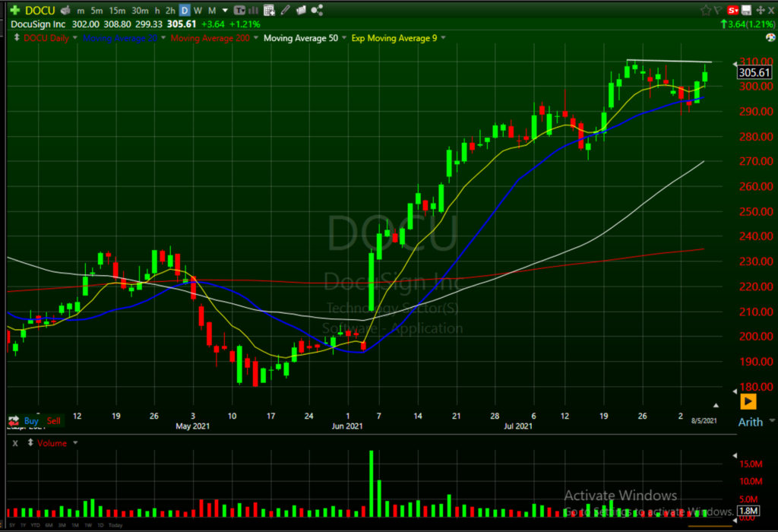Viewport: 778px width, 532px height.
Task: Click the small up arrow below price axis
Action: 716,405
